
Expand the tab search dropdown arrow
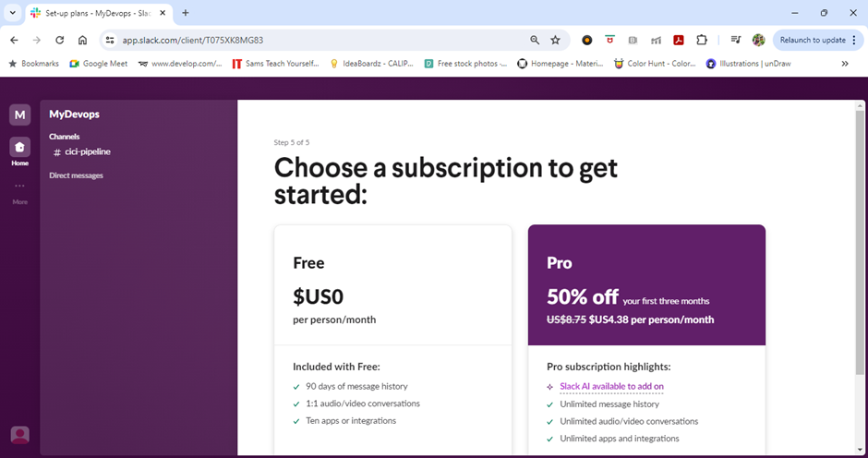point(13,13)
